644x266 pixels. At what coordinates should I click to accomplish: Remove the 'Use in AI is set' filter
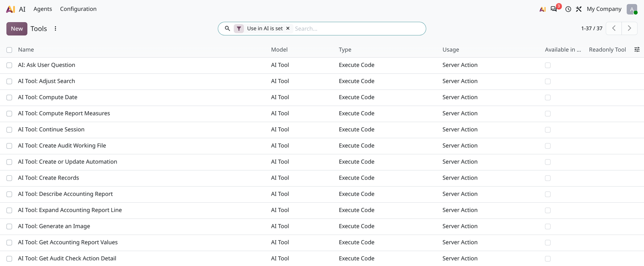(x=288, y=29)
